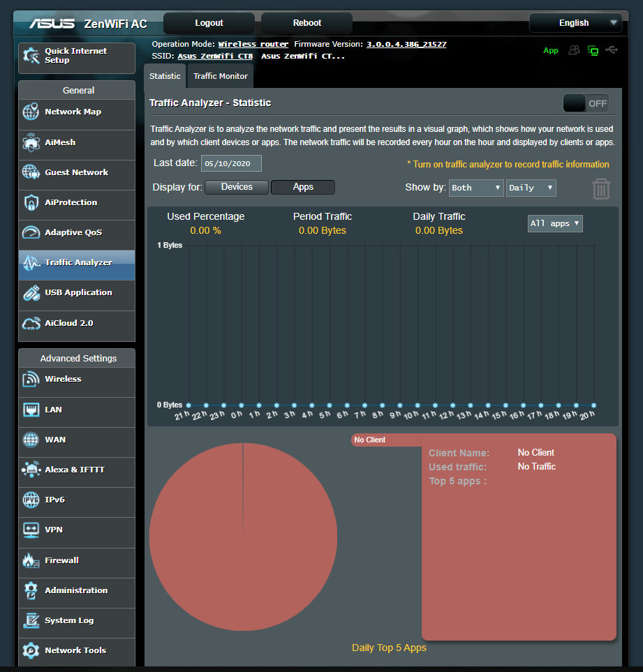Screen dimensions: 643x672
Task: Open firmware version 3.0.0.4.386_21527 link
Action: [406, 44]
